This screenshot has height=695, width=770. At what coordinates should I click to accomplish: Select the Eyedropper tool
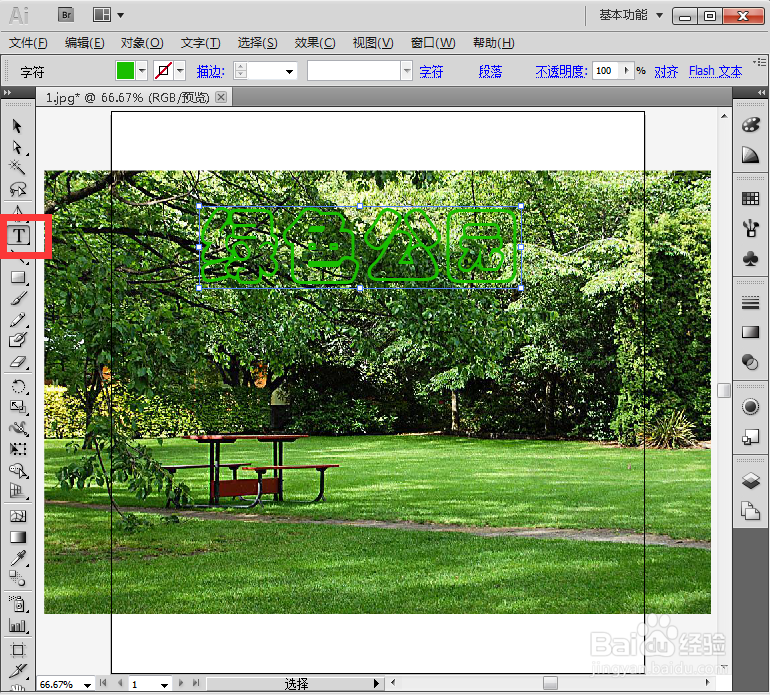[x=18, y=558]
